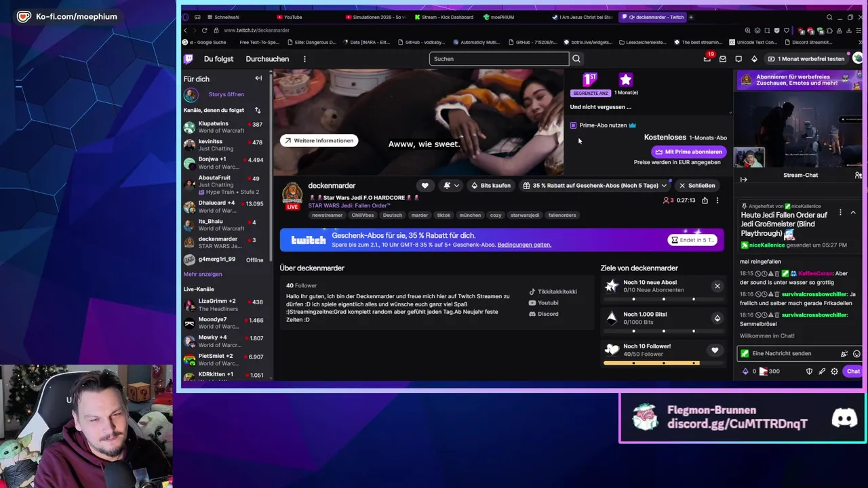Open the emote picker in chat
Image resolution: width=868 pixels, height=488 pixels.
pyautogui.click(x=856, y=354)
